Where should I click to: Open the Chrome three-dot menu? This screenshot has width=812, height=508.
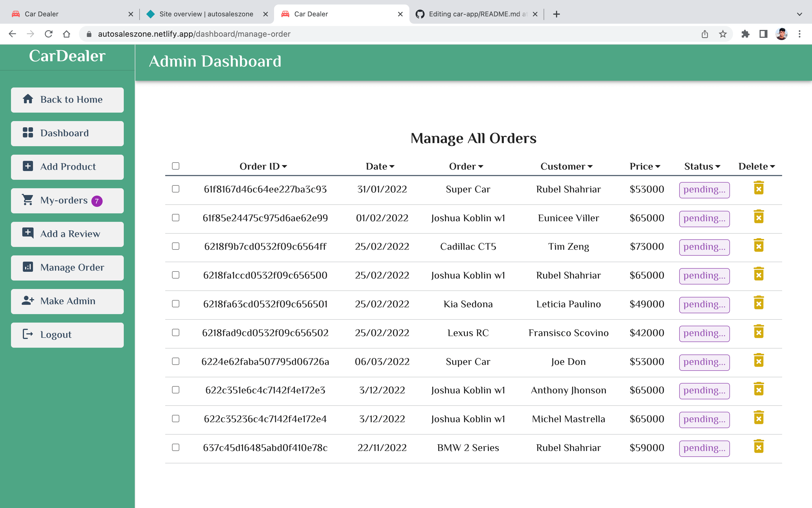click(x=800, y=34)
